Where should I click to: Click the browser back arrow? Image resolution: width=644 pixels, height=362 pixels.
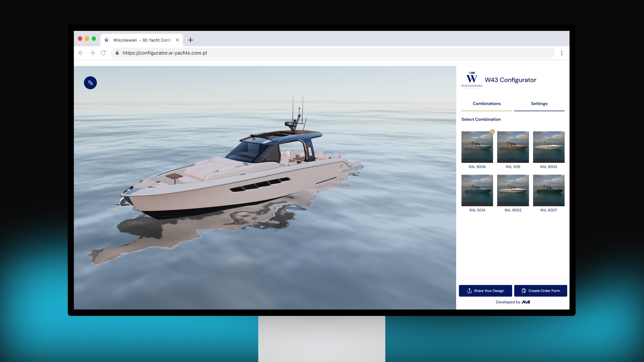click(81, 53)
